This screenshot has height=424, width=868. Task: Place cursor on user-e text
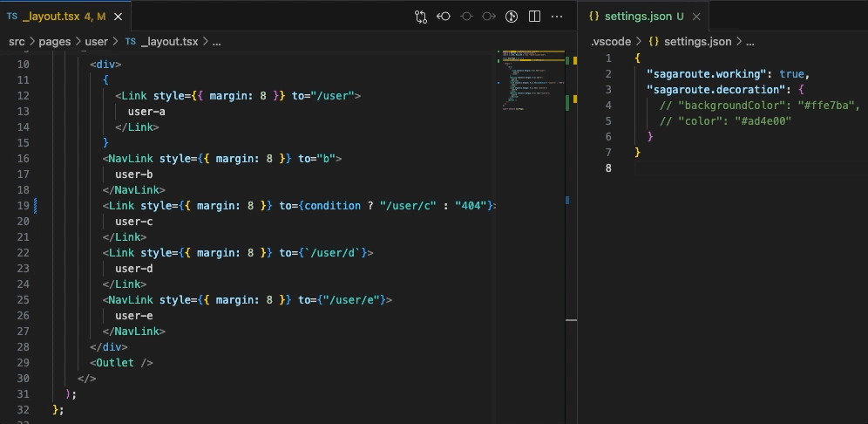pos(134,315)
